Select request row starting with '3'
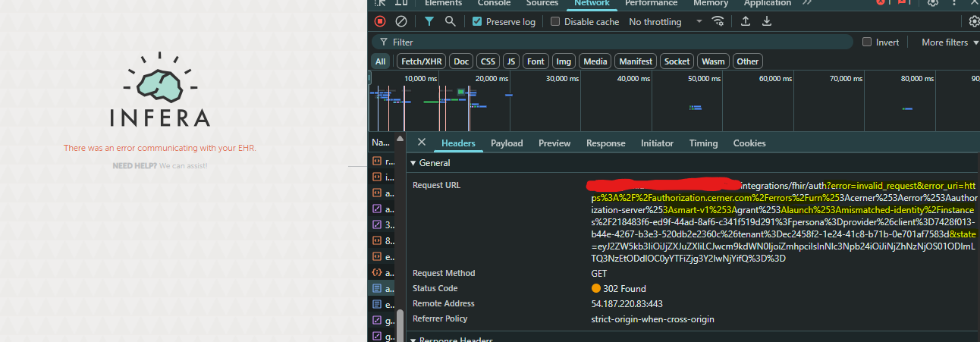The width and height of the screenshot is (980, 342). coord(382,224)
